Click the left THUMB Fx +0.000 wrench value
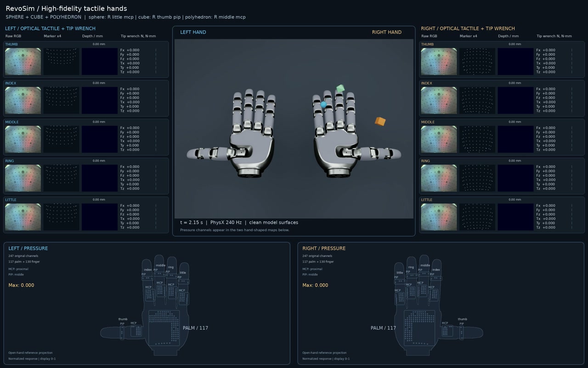Image resolution: width=588 pixels, height=368 pixels. [130, 50]
